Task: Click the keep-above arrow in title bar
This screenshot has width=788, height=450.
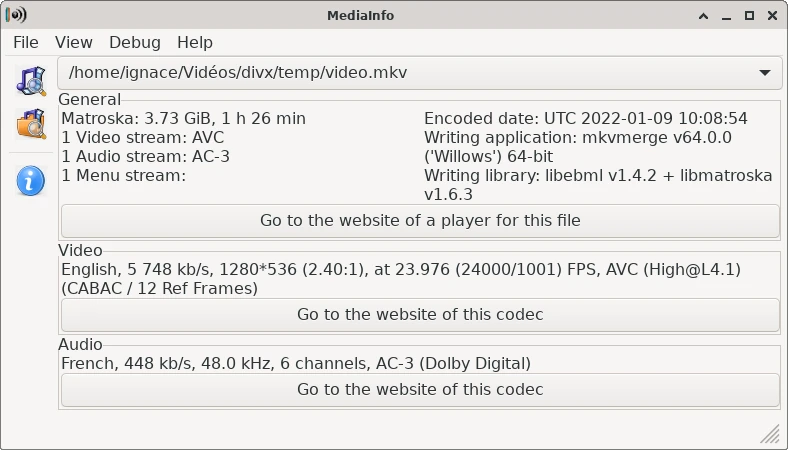Action: (704, 16)
